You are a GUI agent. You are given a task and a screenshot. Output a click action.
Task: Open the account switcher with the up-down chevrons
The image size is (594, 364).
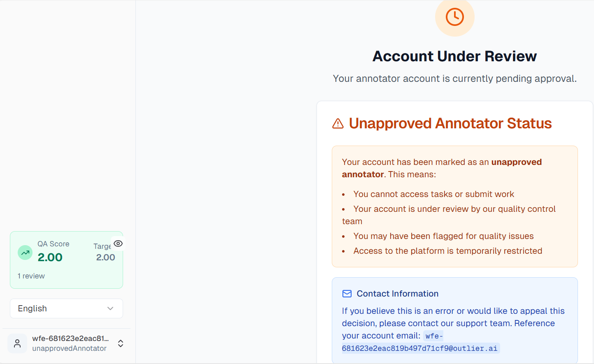pyautogui.click(x=120, y=343)
